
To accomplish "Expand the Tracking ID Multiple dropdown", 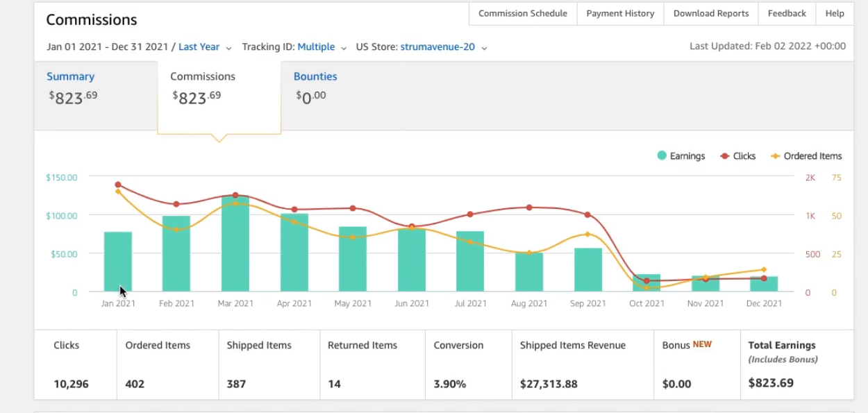I will [x=322, y=47].
